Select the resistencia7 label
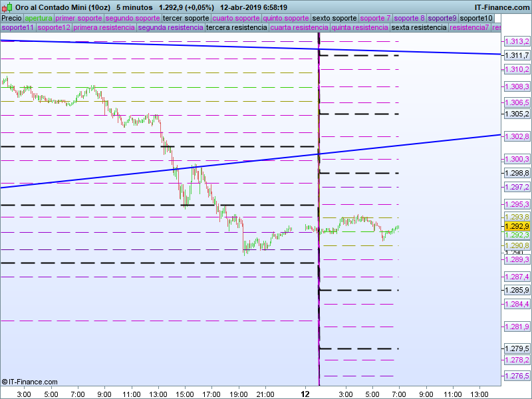Viewport: 532px width, 399px height. pyautogui.click(x=469, y=27)
